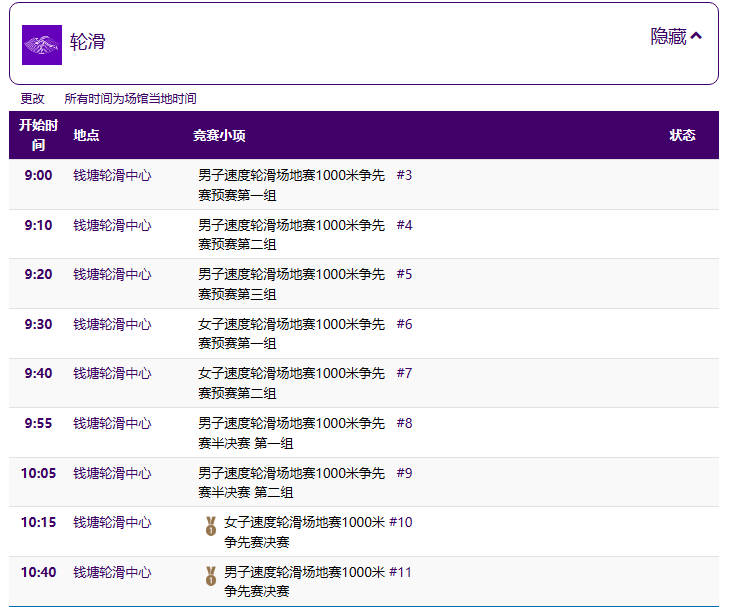This screenshot has height=607, width=732.
Task: Click the 轮滑 sport title
Action: 87,42
